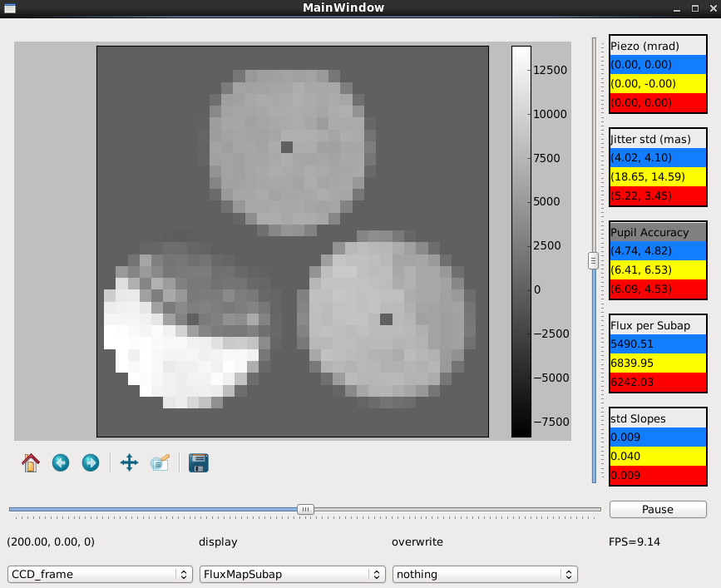Go back to previous plot view
721x588 pixels.
(x=61, y=462)
